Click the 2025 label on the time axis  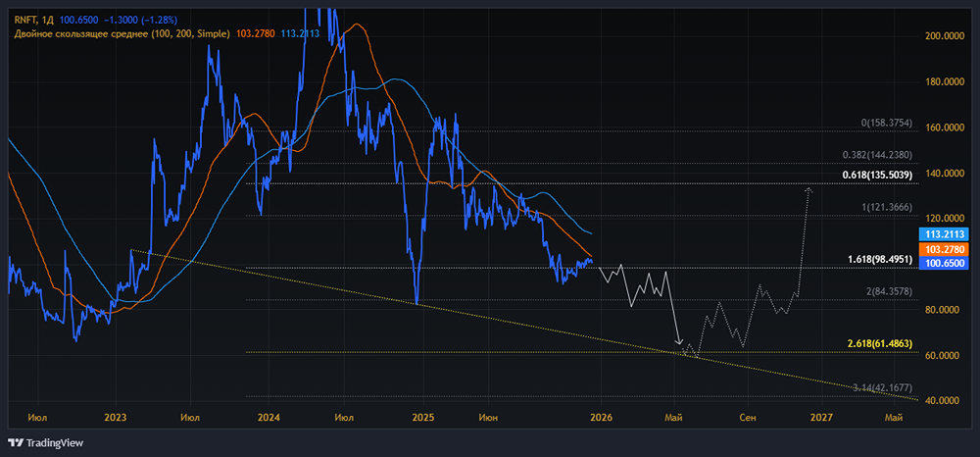tap(423, 417)
